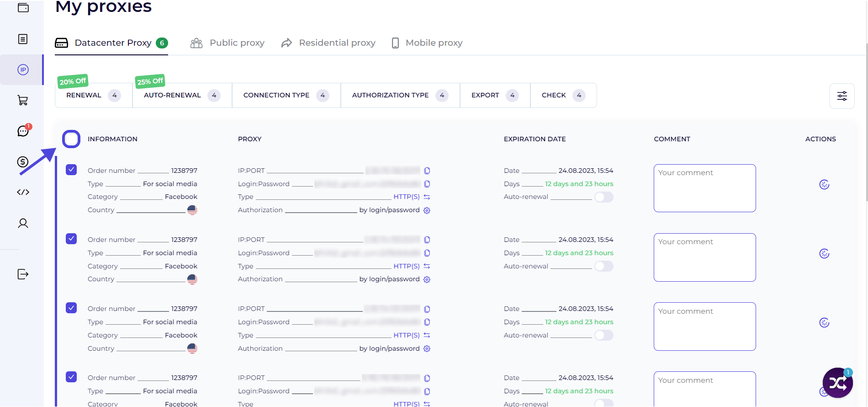Uncheck the second proxy row checkbox
The height and width of the screenshot is (407, 868).
click(x=71, y=239)
